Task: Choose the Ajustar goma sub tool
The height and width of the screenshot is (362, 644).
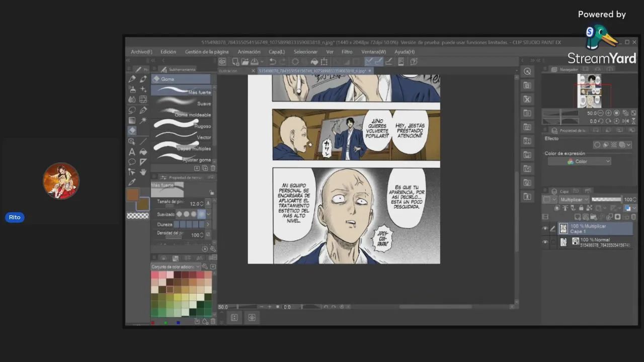Action: (182, 158)
